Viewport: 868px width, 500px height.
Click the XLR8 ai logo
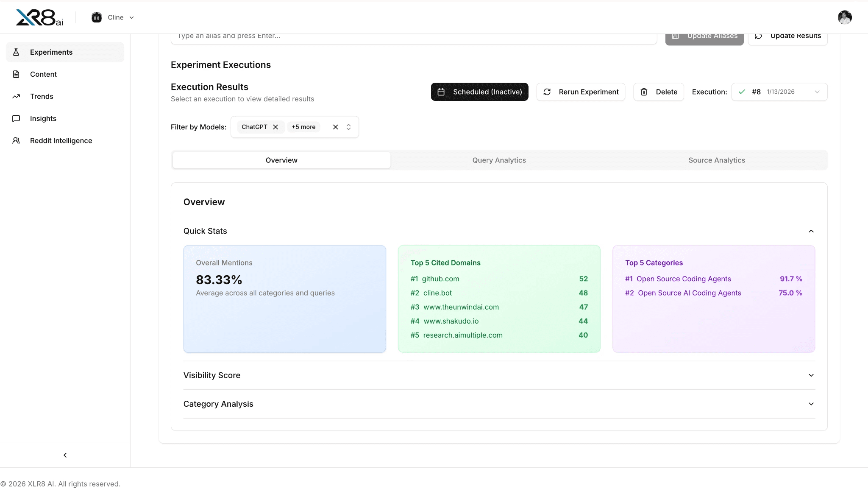coord(39,17)
